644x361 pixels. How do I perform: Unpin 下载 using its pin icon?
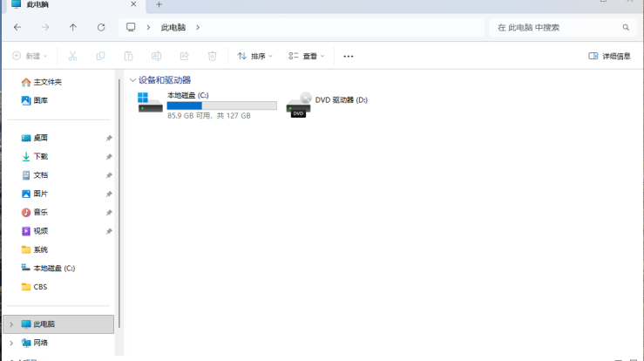(x=109, y=157)
